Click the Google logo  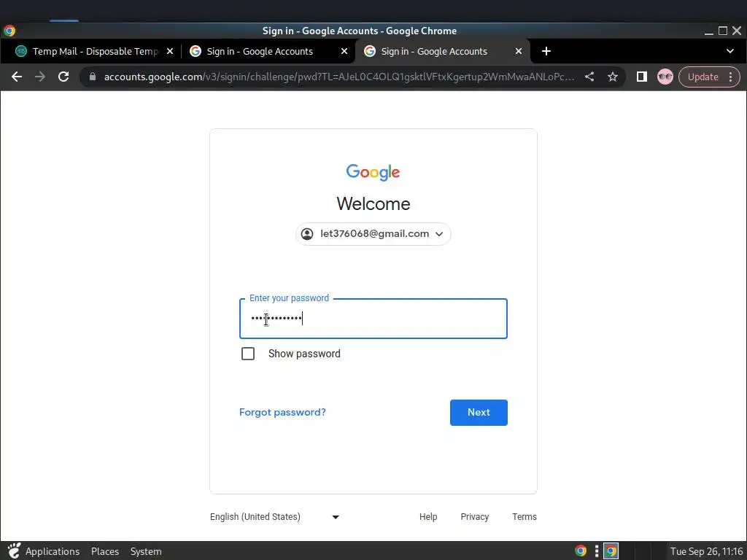[373, 172]
